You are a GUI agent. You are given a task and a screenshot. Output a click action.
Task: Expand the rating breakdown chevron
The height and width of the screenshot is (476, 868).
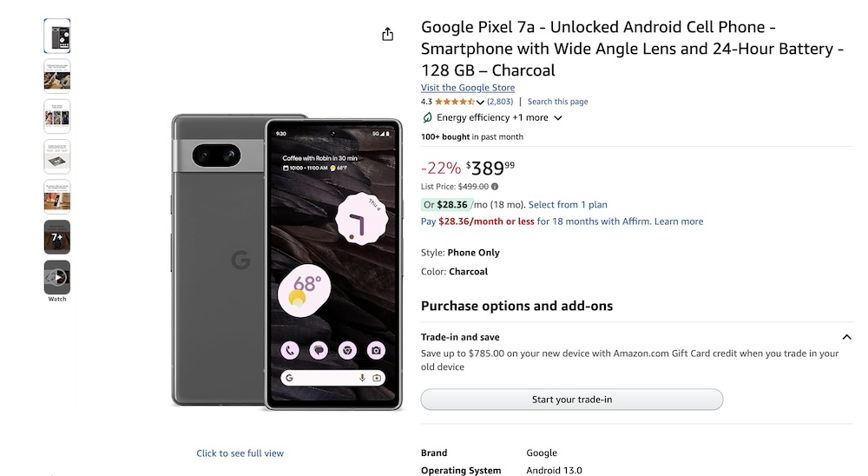[481, 102]
